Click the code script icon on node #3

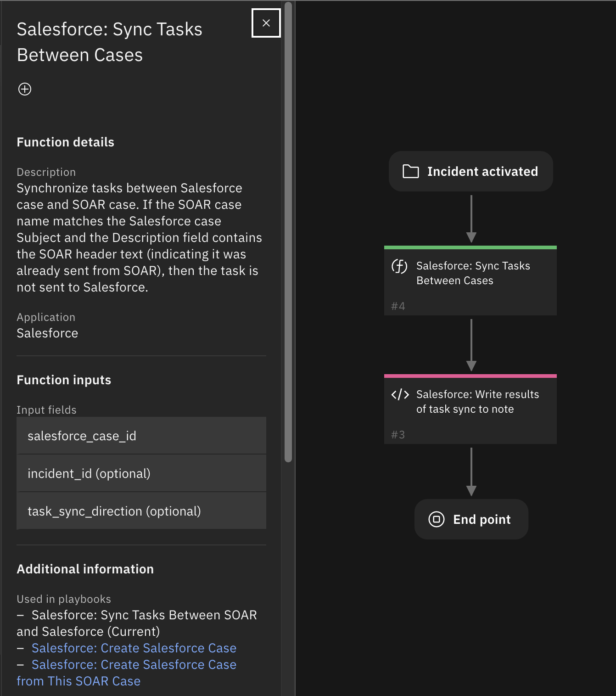pos(400,394)
